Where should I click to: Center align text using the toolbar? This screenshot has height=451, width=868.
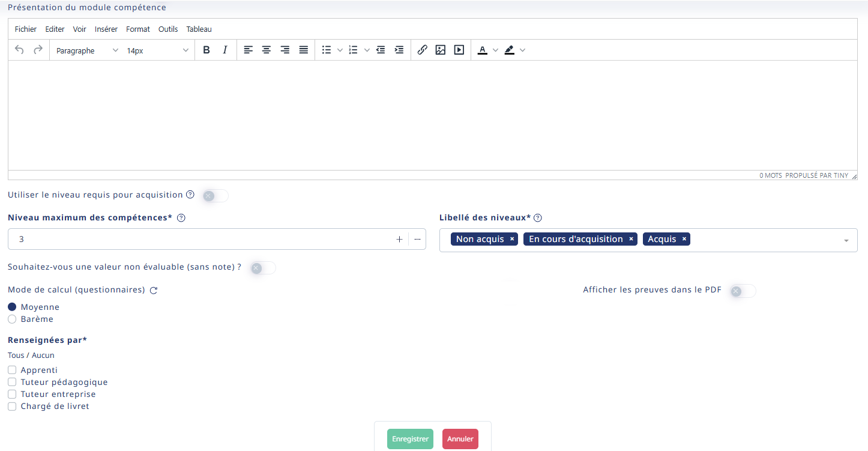[267, 50]
